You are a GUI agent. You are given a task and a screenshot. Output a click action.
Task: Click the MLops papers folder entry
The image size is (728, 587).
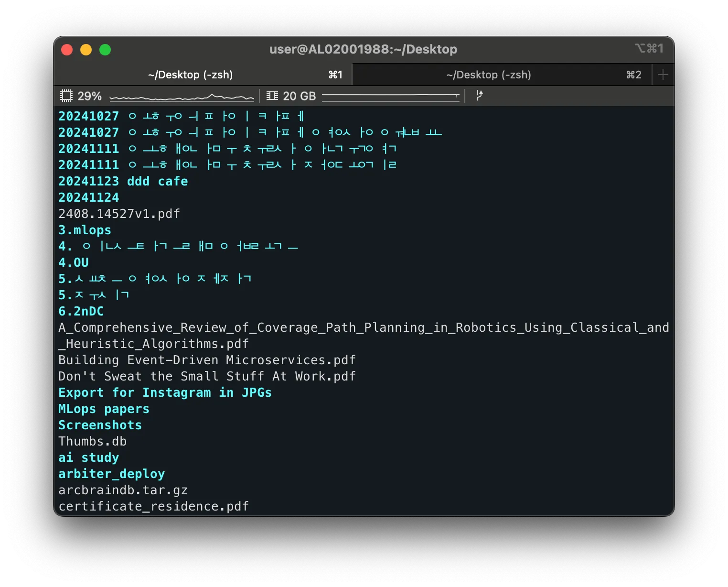(x=103, y=409)
